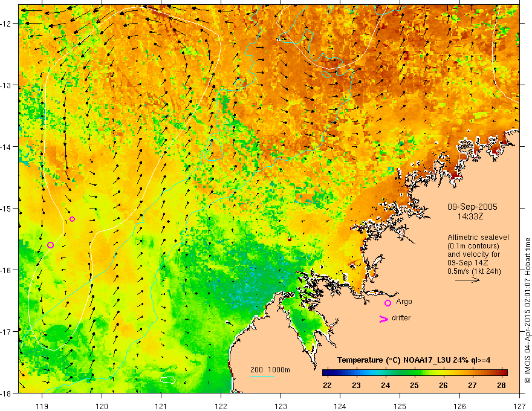Viewport: 532px width, 411px height.
Task: Click the small white closed contour near 121E, 17.8S
Action: (x=167, y=380)
